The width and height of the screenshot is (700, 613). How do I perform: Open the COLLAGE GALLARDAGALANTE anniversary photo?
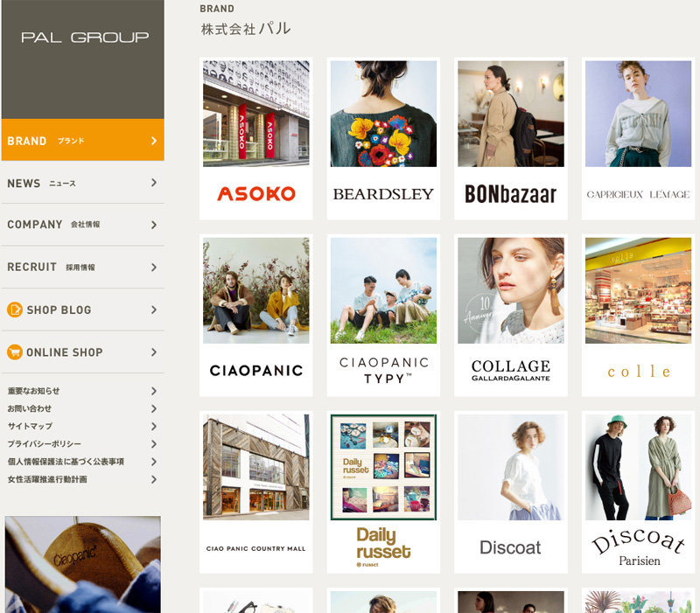[511, 290]
